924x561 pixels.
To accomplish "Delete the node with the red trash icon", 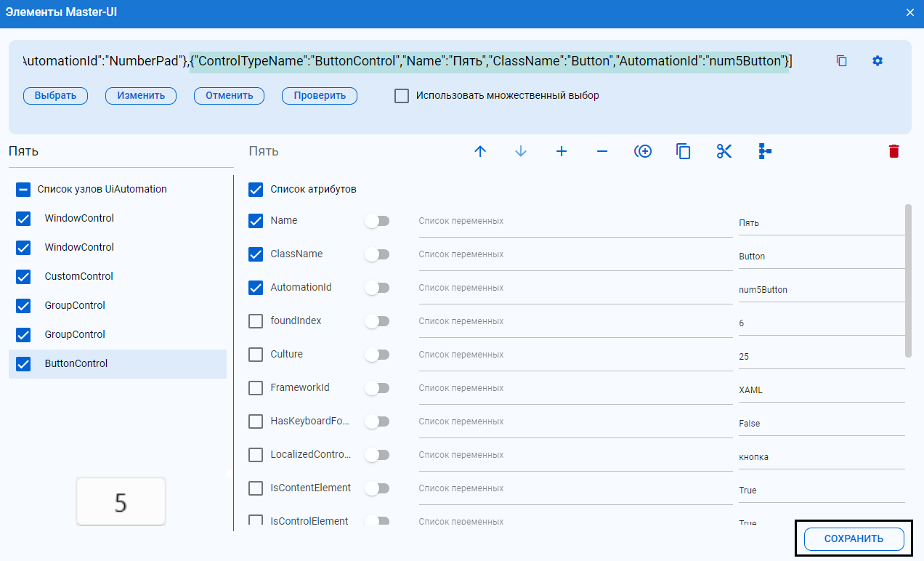I will tap(894, 151).
